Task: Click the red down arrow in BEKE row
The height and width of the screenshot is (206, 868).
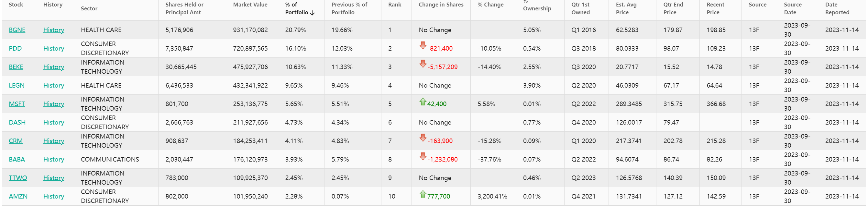Action: [x=423, y=64]
